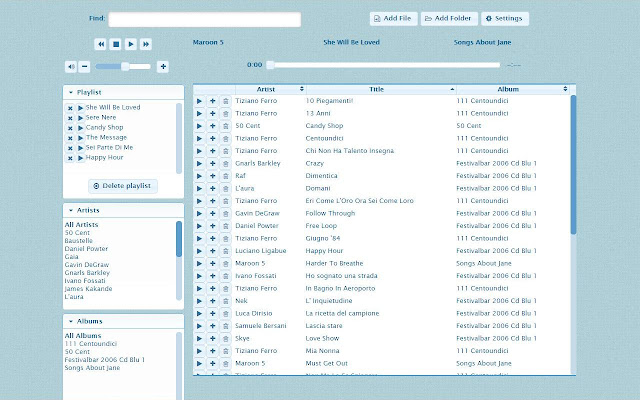Add Mia Nonna to the playlist
This screenshot has height=400, width=640.
tap(212, 351)
